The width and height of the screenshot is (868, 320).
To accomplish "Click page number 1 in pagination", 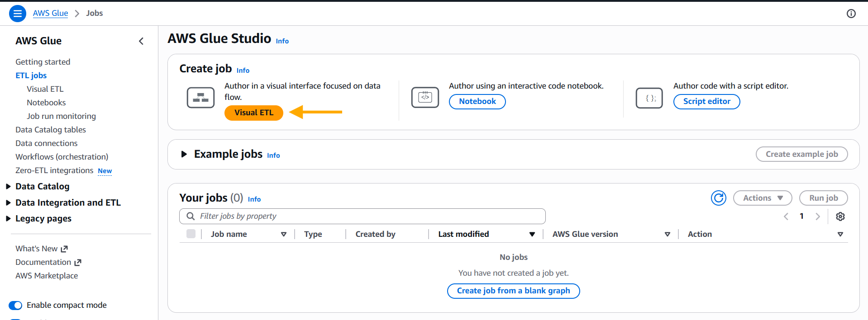I will [801, 216].
